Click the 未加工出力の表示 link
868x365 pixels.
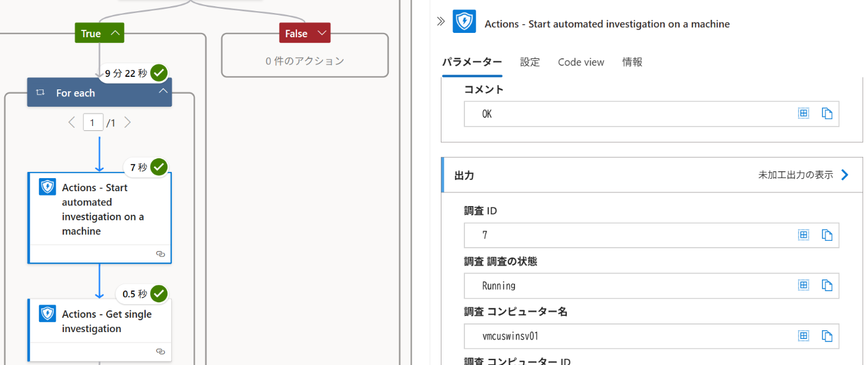795,175
